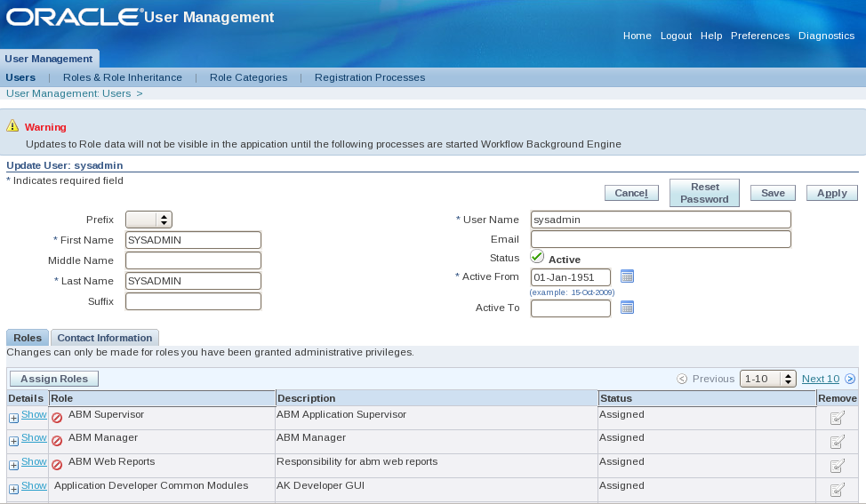
Task: Click the Home link in header
Action: [637, 36]
